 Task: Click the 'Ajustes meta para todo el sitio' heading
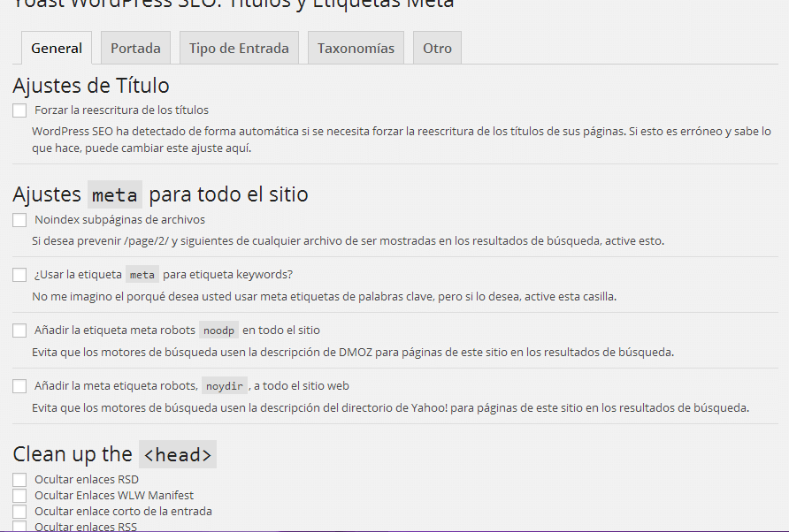[160, 194]
